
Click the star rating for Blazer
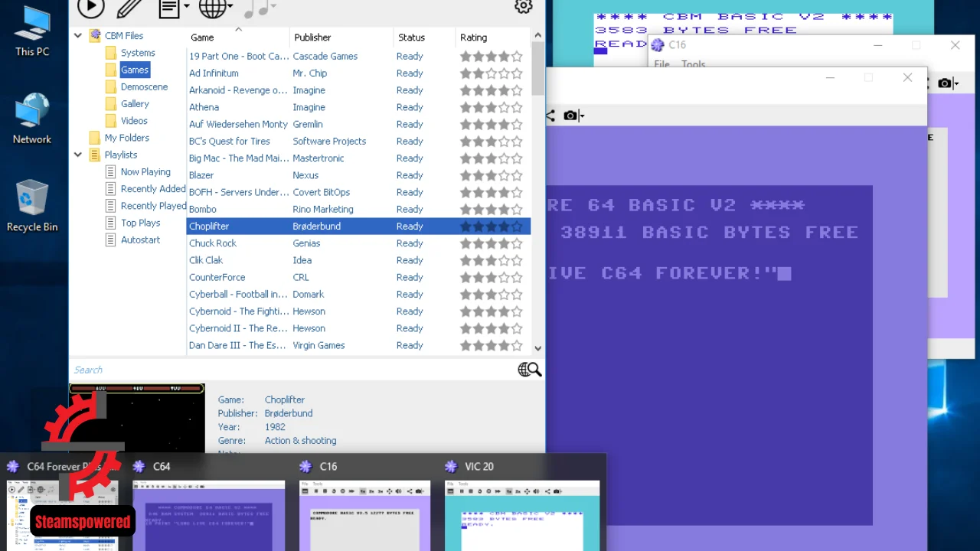pos(492,175)
